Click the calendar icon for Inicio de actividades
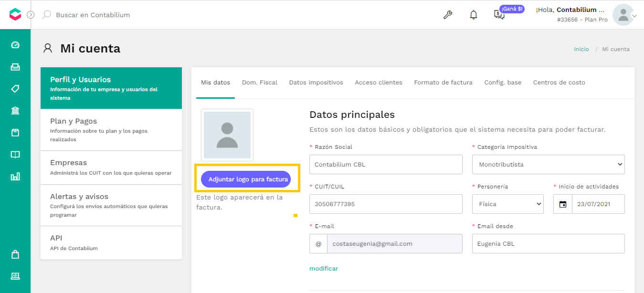644x293 pixels. coord(563,204)
